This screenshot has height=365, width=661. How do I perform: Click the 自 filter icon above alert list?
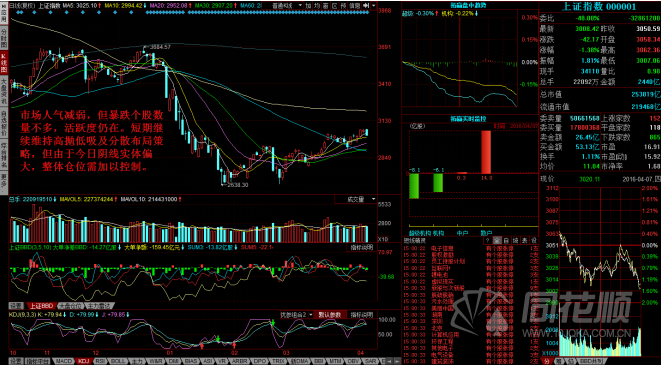point(506,240)
